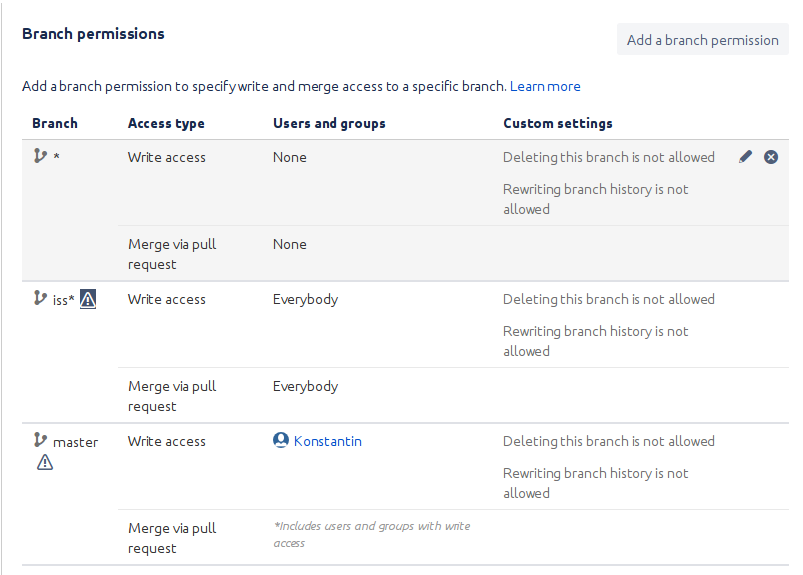Click Rewriting branch history text for *
Screen dimensions: 803x575
pyautogui.click(x=596, y=199)
